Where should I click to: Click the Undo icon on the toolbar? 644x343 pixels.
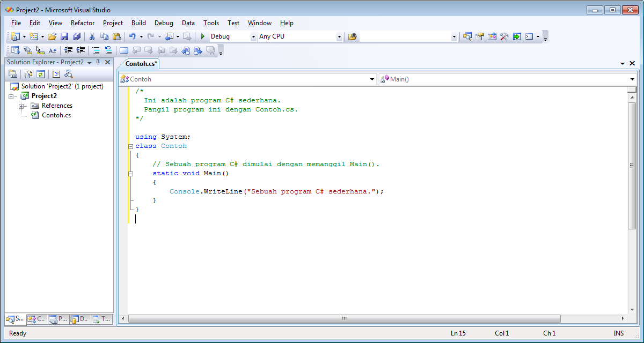[133, 36]
